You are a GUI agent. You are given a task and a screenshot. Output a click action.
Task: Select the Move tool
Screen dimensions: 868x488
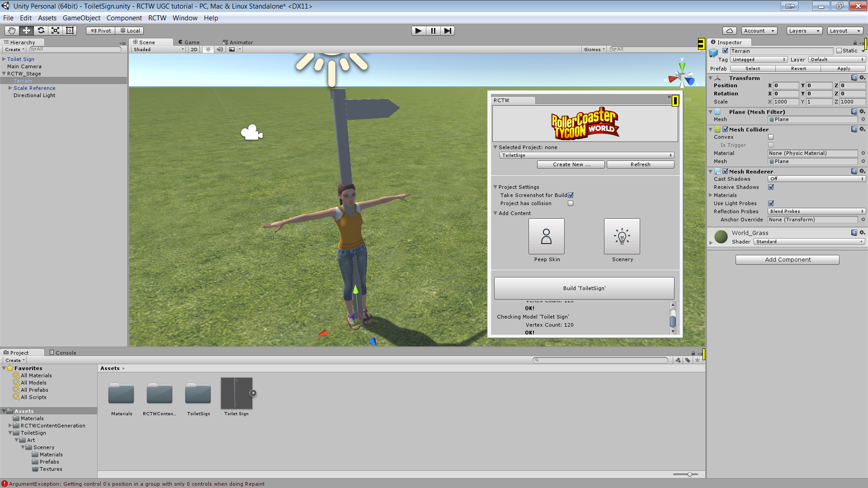click(x=26, y=31)
